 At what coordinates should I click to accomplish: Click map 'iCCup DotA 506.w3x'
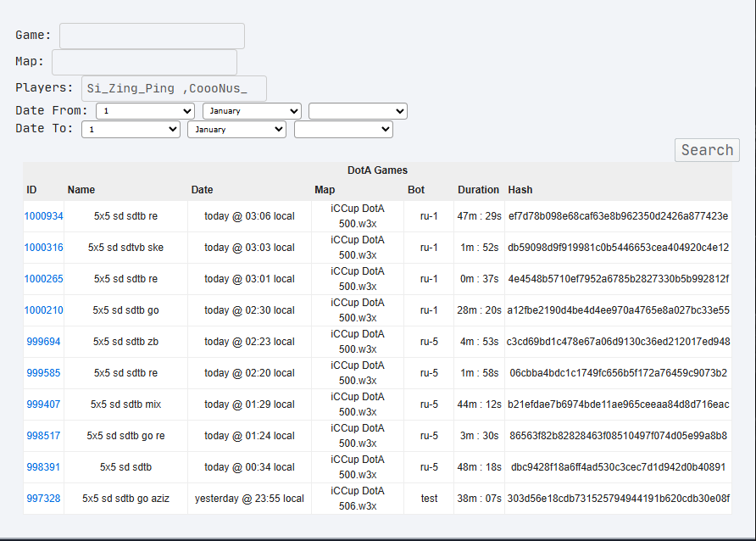358,498
